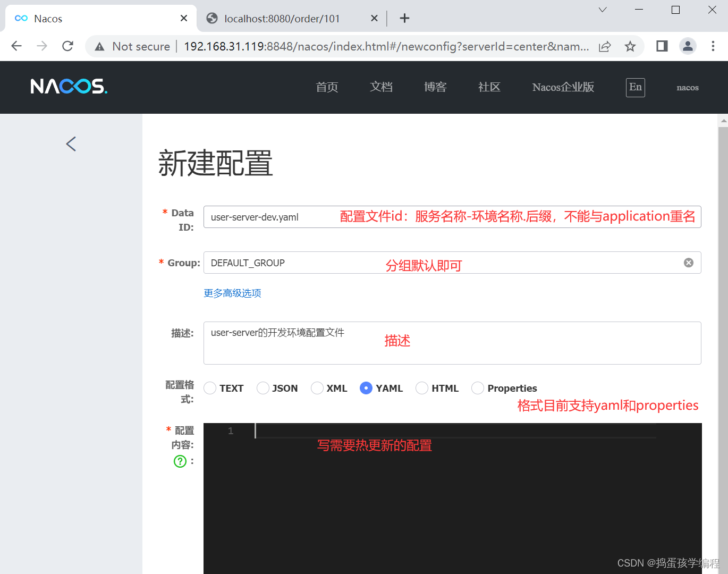728x574 pixels.
Task: Select the TEXT format radio button
Action: coord(210,388)
